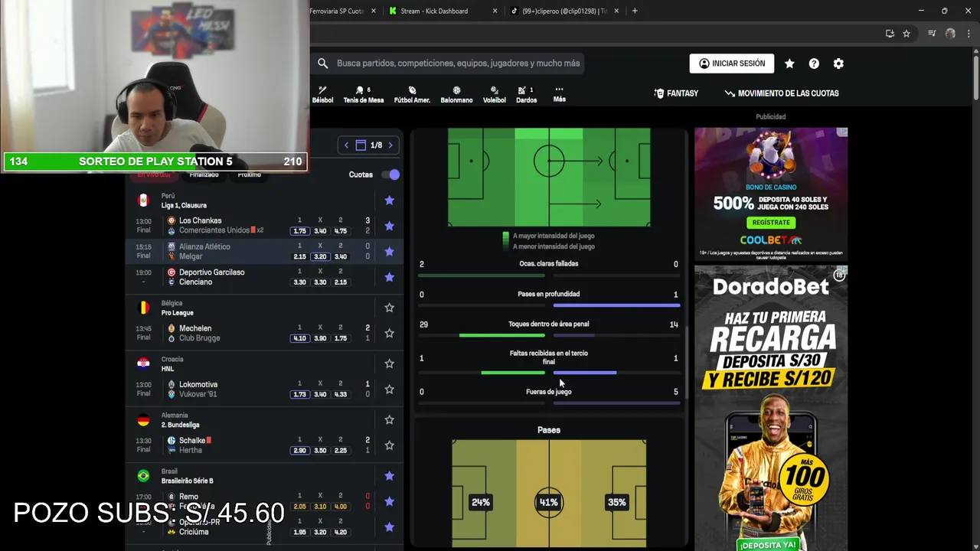Screen dimensions: 980x551
Task: Expand the Más sports menu
Action: pyautogui.click(x=559, y=94)
